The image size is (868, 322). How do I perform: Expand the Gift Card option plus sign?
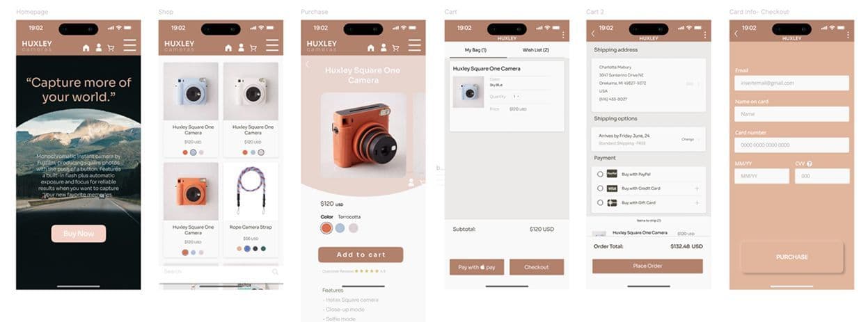697,203
